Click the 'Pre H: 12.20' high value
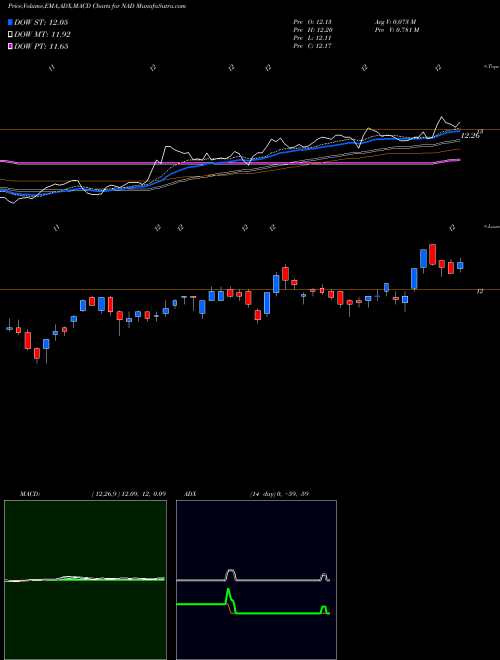500x660 pixels. tap(314, 30)
